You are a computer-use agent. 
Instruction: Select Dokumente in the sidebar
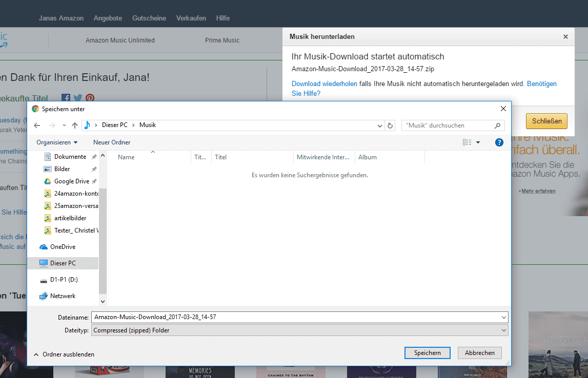click(70, 157)
